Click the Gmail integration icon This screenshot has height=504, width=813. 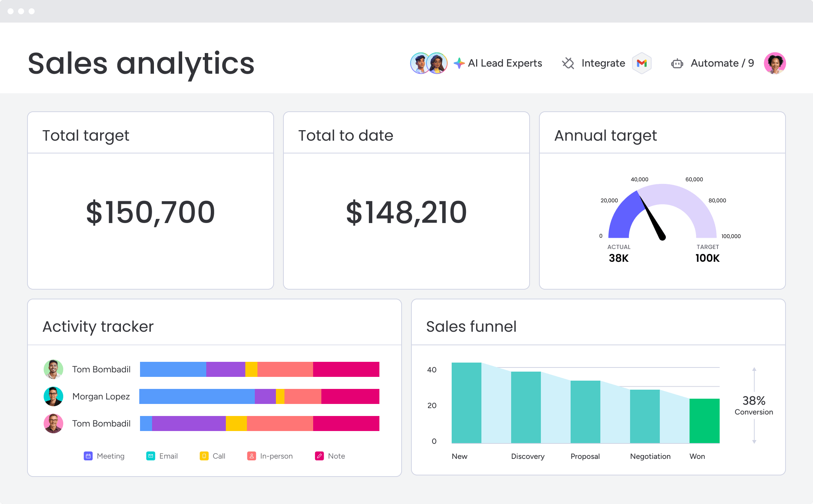642,63
